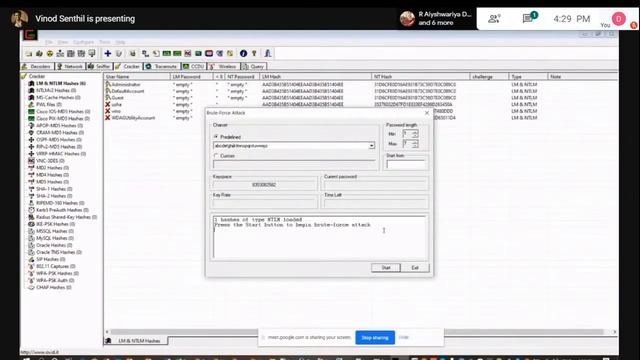
Task: Open the File menu
Action: pyautogui.click(x=49, y=42)
